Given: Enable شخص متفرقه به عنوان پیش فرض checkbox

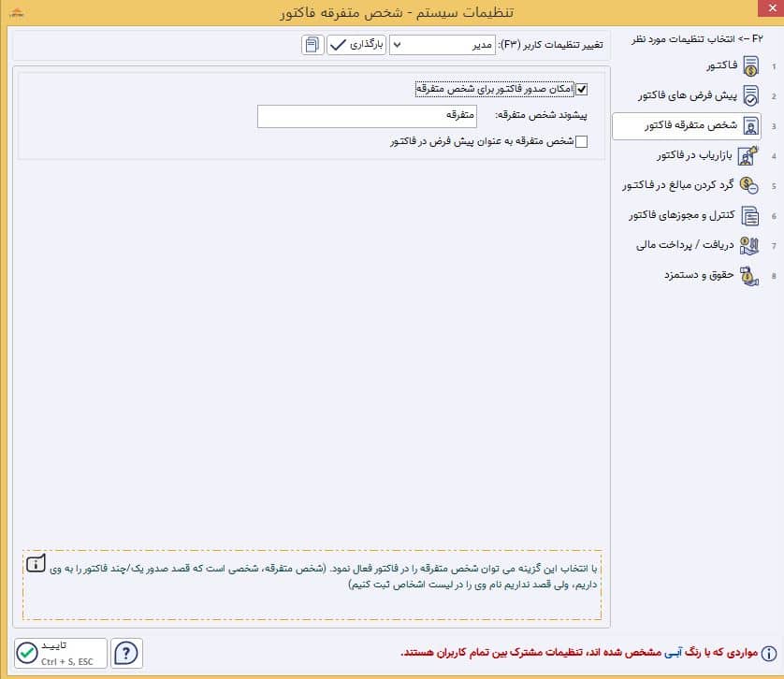Looking at the screenshot, I should point(582,141).
